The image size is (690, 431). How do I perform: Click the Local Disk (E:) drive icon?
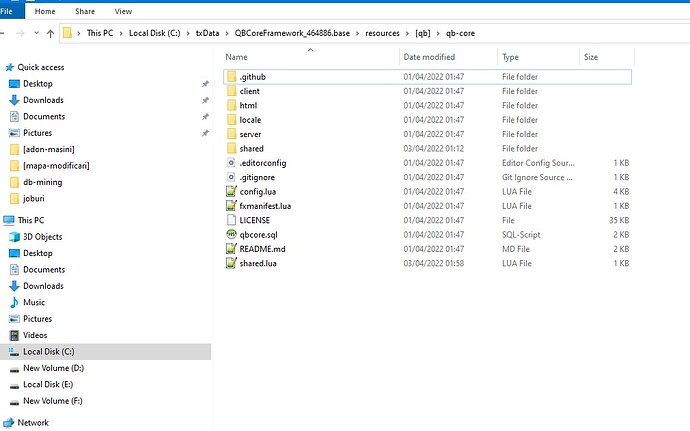click(x=15, y=385)
